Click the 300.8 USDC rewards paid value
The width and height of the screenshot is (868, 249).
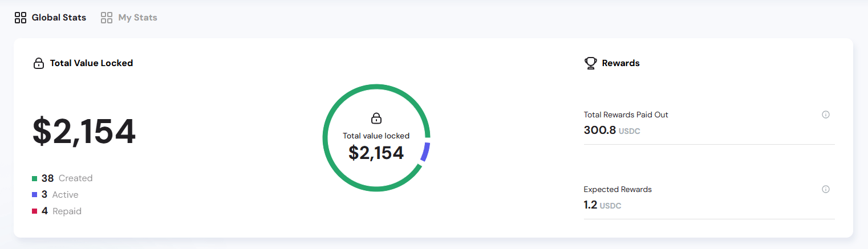[x=611, y=130]
